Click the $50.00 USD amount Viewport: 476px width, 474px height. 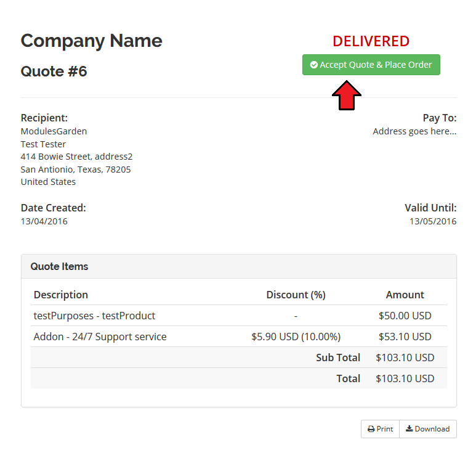[405, 316]
